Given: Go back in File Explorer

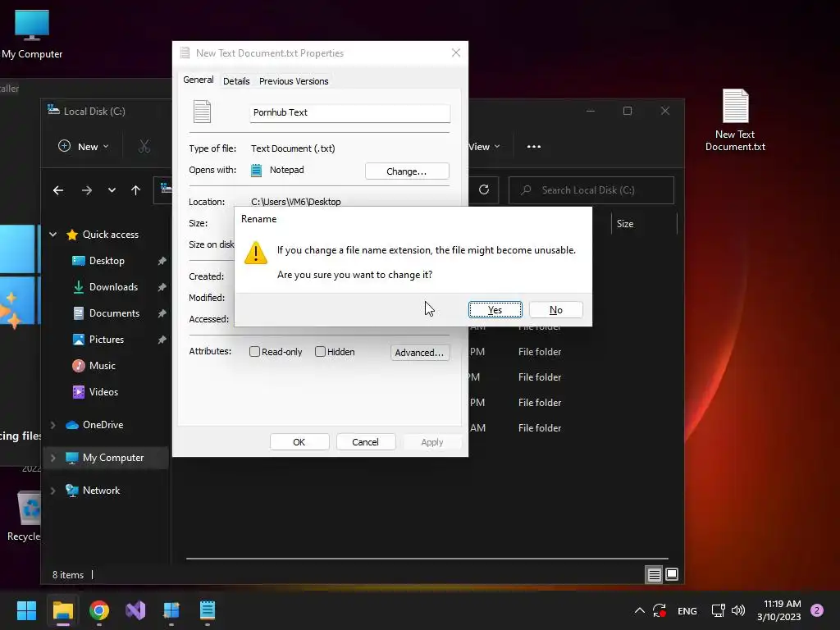Looking at the screenshot, I should tap(58, 190).
